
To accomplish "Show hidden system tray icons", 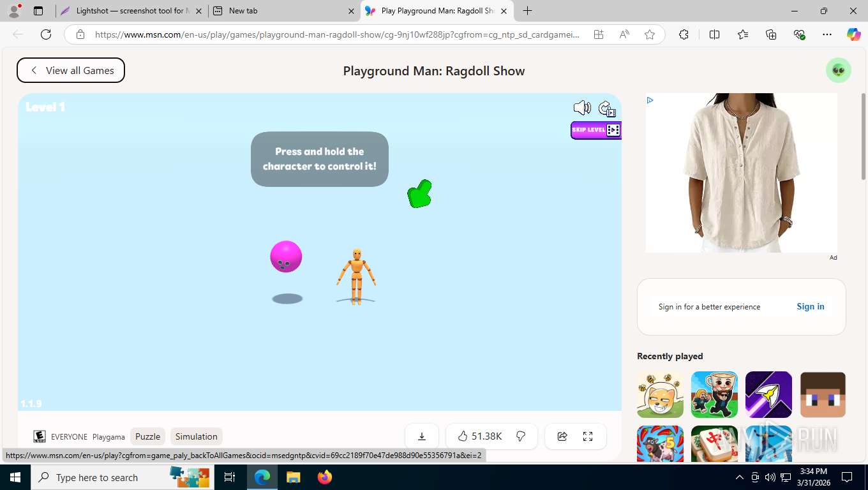I will (x=740, y=477).
